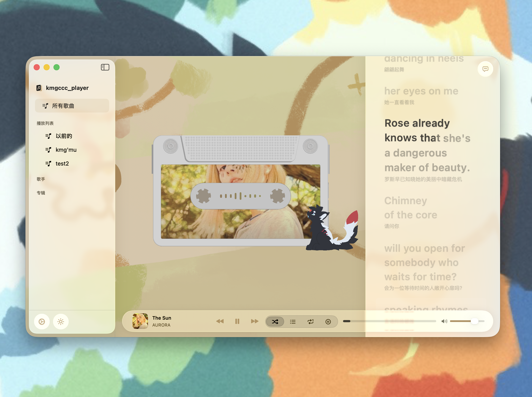Image resolution: width=532 pixels, height=397 pixels.
Task: Expand the 歌手 artists section
Action: point(41,179)
